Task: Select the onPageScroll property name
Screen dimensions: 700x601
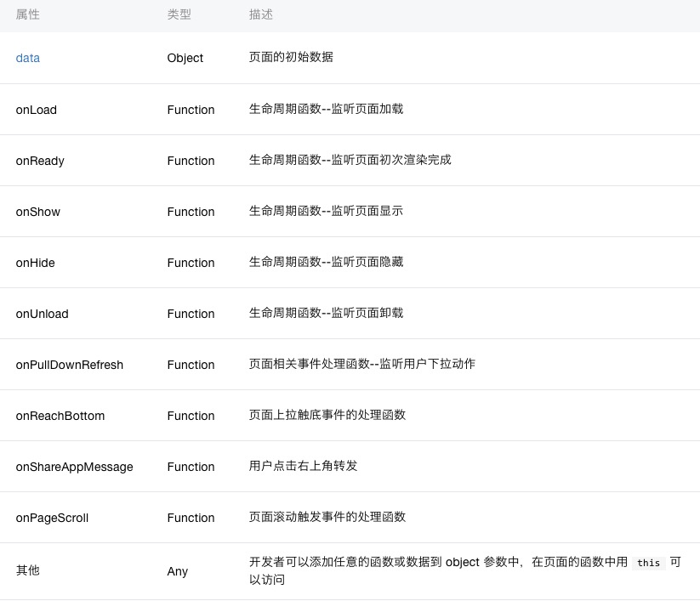Action: (52, 518)
